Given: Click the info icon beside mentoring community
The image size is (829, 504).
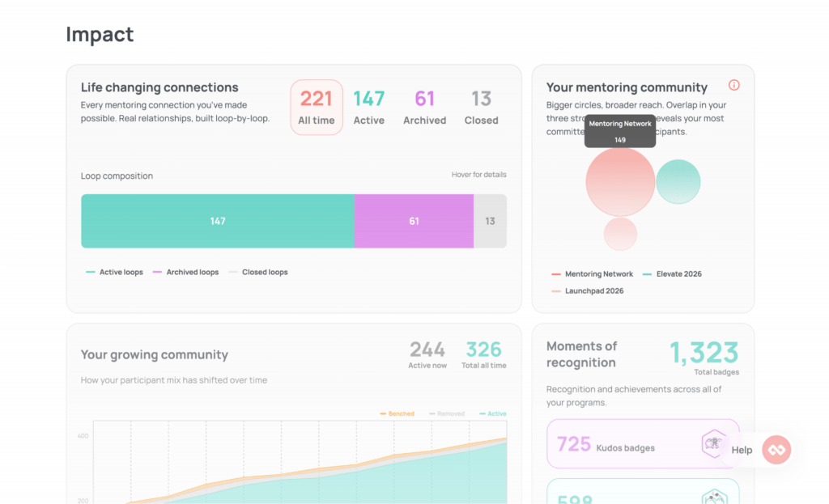Looking at the screenshot, I should [x=733, y=85].
